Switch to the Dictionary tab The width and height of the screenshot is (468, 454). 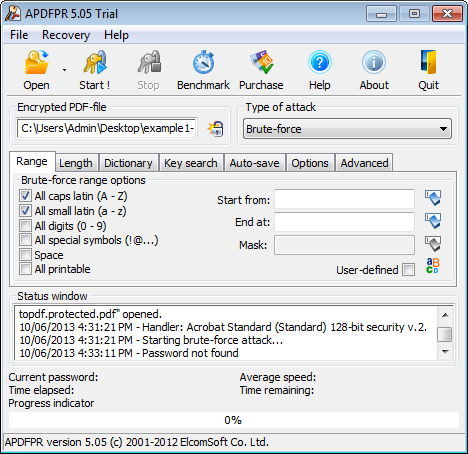tap(128, 163)
